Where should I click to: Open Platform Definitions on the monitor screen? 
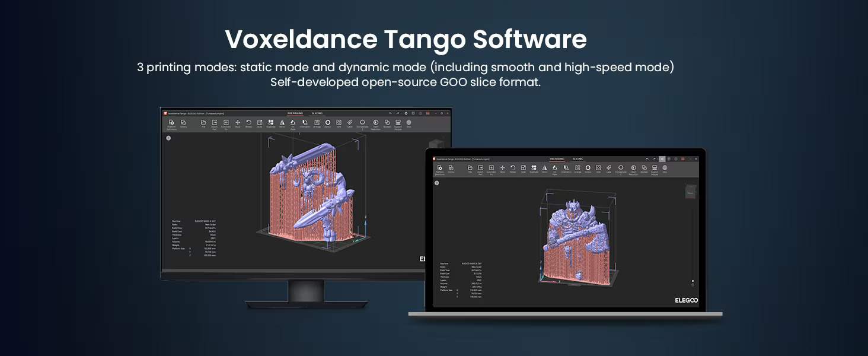pyautogui.click(x=171, y=123)
